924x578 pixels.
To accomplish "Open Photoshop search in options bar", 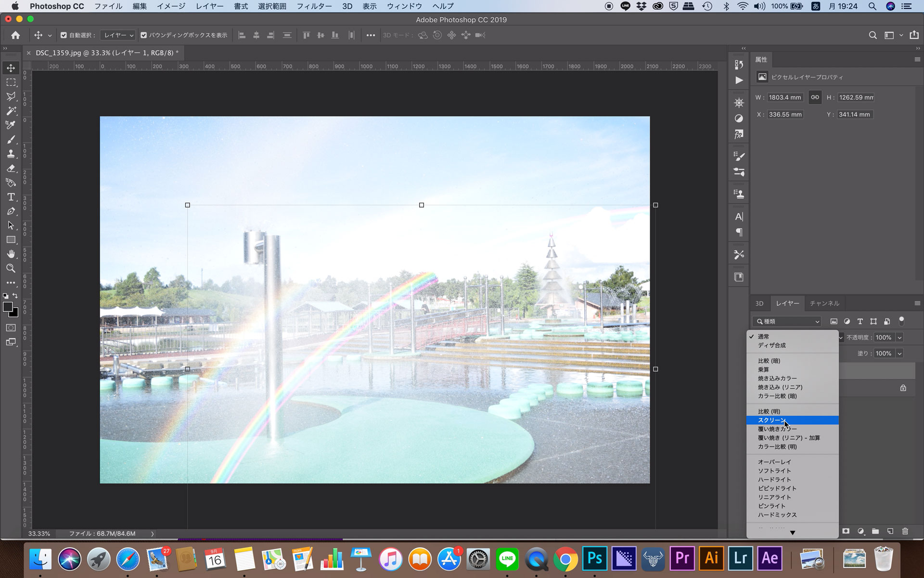I will pos(873,35).
